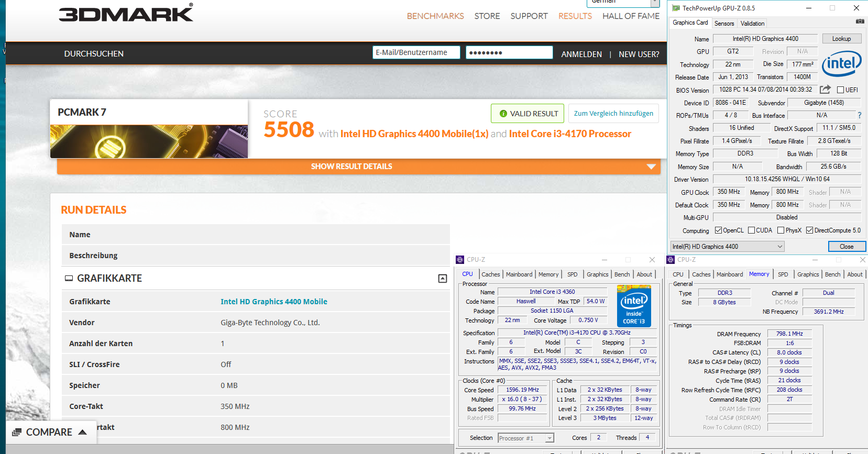Image resolution: width=868 pixels, height=454 pixels.
Task: Open the HALL OF FAME page
Action: point(631,16)
